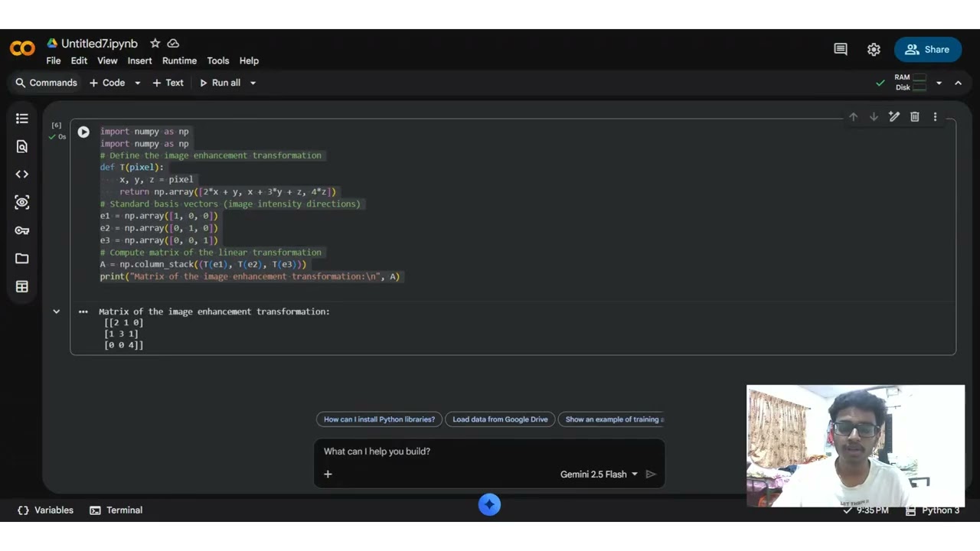Move the cell down
The width and height of the screenshot is (980, 551).
coord(874,117)
